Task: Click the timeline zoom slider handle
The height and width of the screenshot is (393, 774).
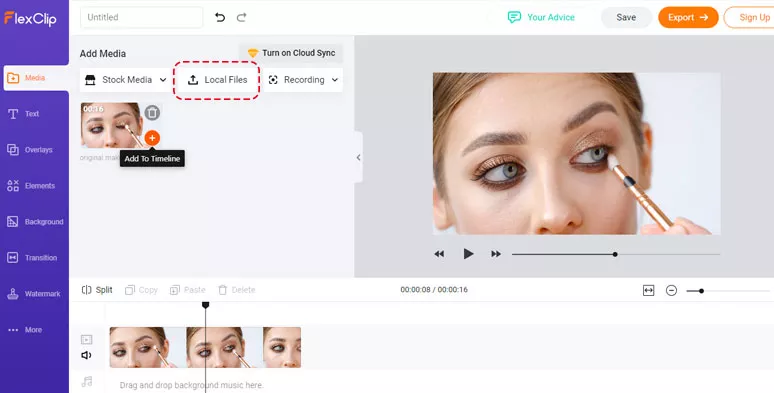Action: click(x=701, y=291)
